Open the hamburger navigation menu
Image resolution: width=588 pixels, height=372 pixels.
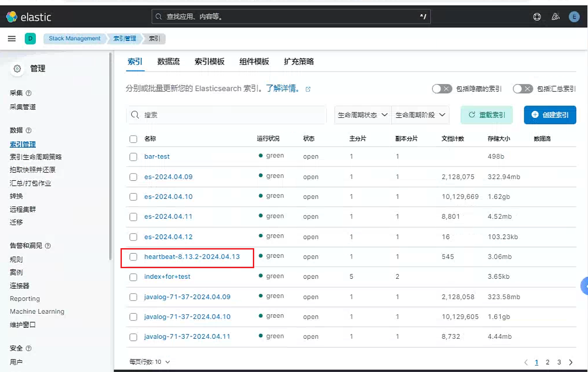pyautogui.click(x=12, y=39)
